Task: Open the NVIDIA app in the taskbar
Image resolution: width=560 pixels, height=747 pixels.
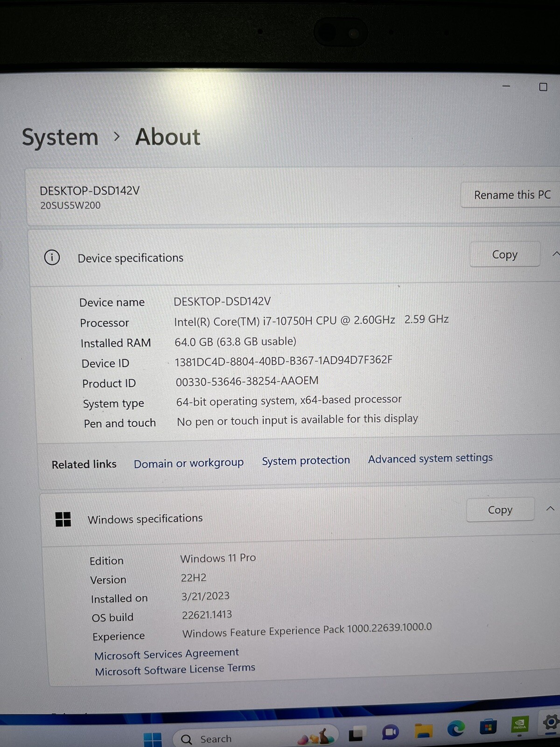Action: tap(520, 725)
